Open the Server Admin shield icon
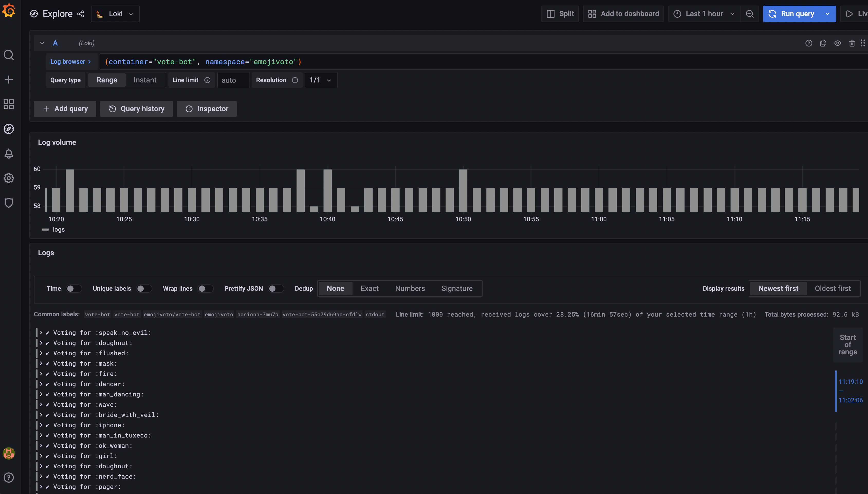Image resolution: width=868 pixels, height=494 pixels. point(9,203)
